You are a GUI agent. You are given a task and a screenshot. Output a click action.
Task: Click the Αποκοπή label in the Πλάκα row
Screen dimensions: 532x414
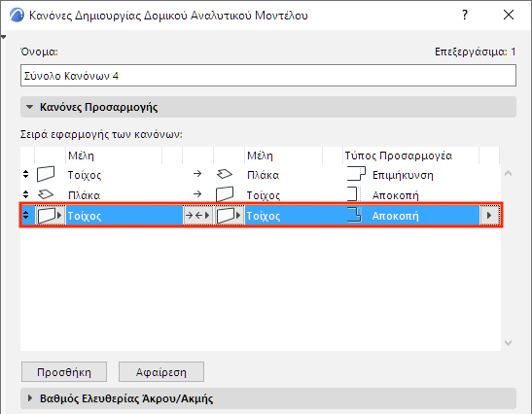pos(396,195)
